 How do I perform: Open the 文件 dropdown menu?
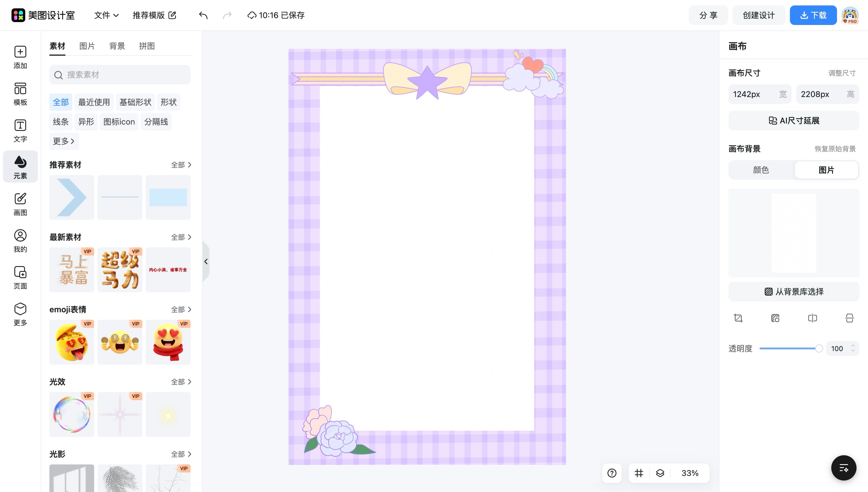(106, 15)
